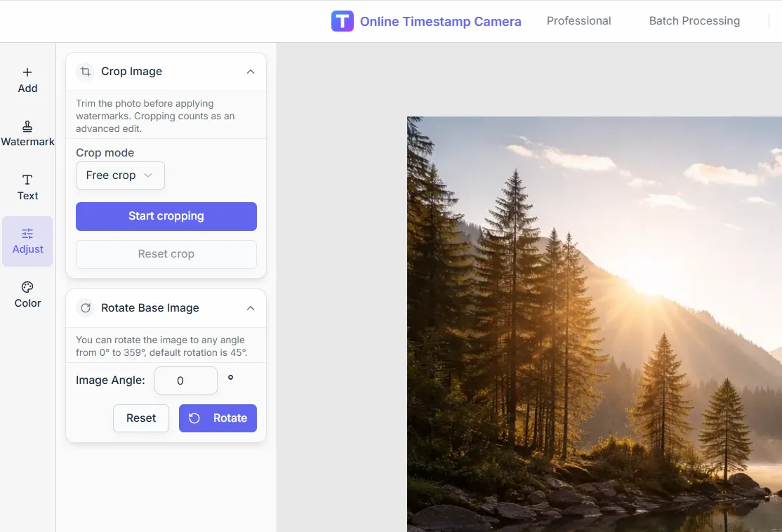Go to the Professional menu item
Viewport: 782px width, 532px height.
pyautogui.click(x=578, y=21)
